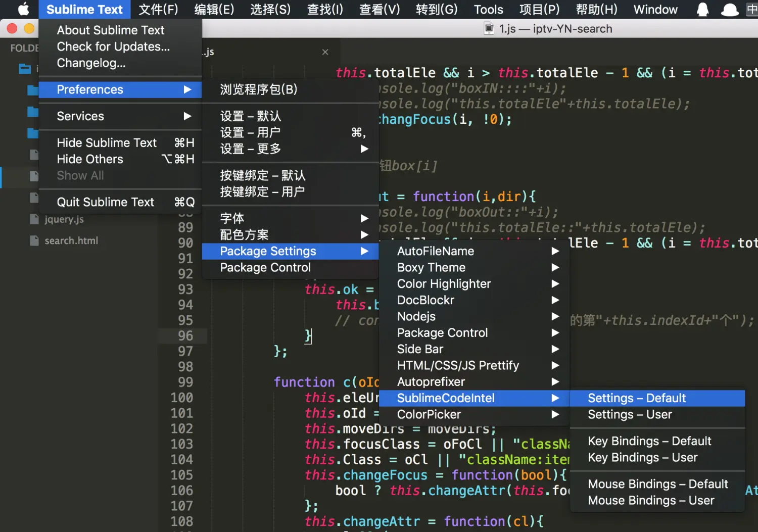
Task: Open the Sublime Text application menu
Action: (84, 9)
